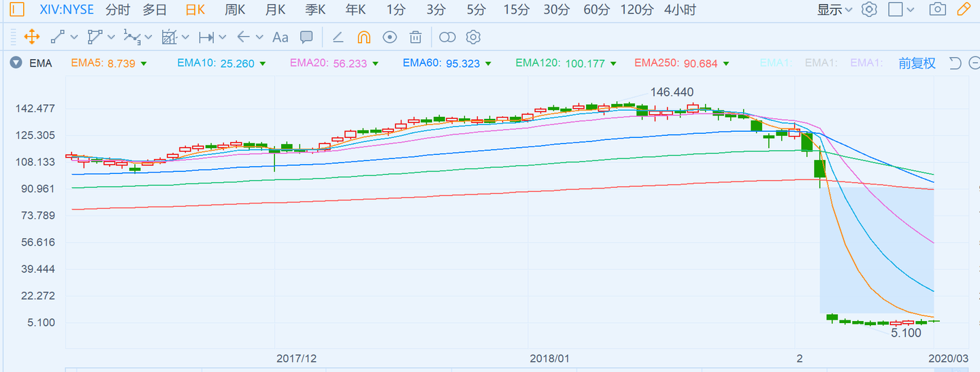Open EMA60 parameter dropdown triangle
This screenshot has height=372, width=980.
(x=488, y=64)
